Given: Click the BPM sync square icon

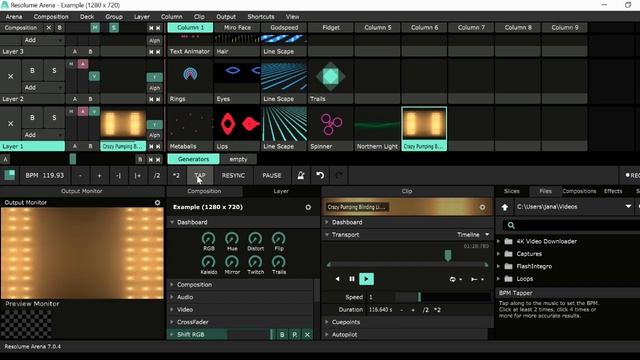Looking at the screenshot, I should tap(10, 176).
